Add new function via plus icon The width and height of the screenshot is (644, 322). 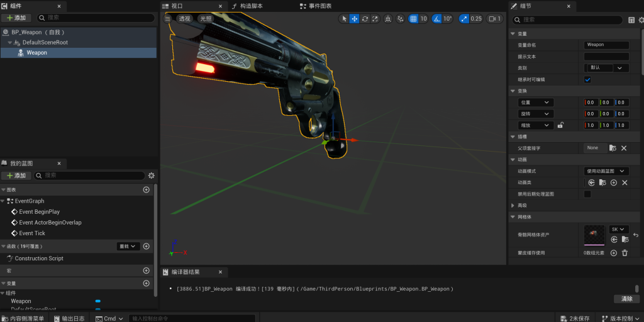[146, 247]
